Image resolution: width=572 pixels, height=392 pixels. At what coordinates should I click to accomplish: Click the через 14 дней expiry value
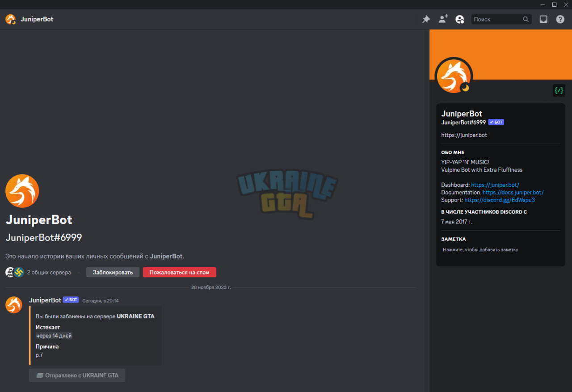[54, 336]
